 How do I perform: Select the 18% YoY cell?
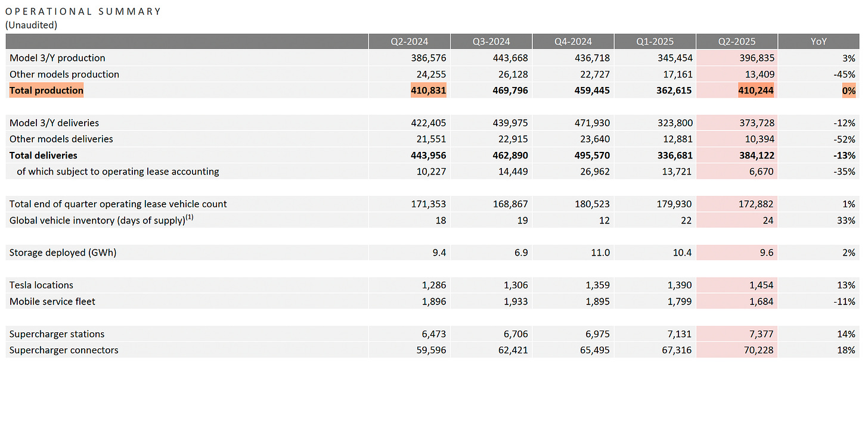[847, 350]
